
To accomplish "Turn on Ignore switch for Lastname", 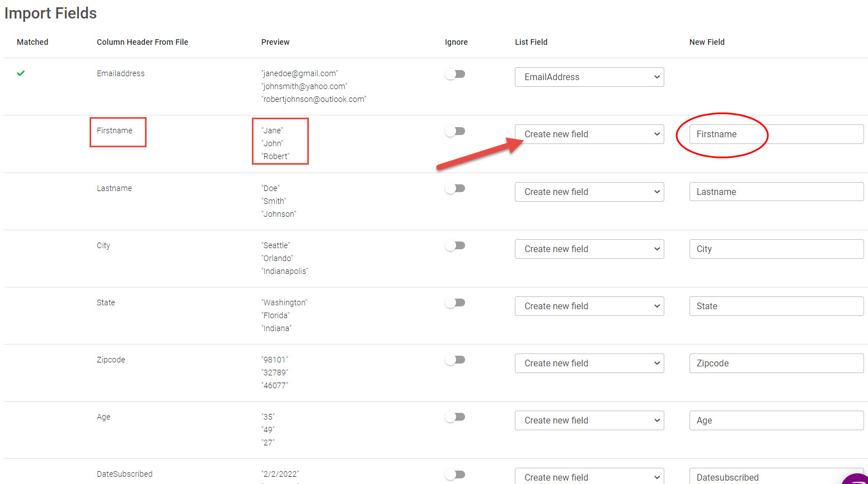I will pyautogui.click(x=455, y=188).
